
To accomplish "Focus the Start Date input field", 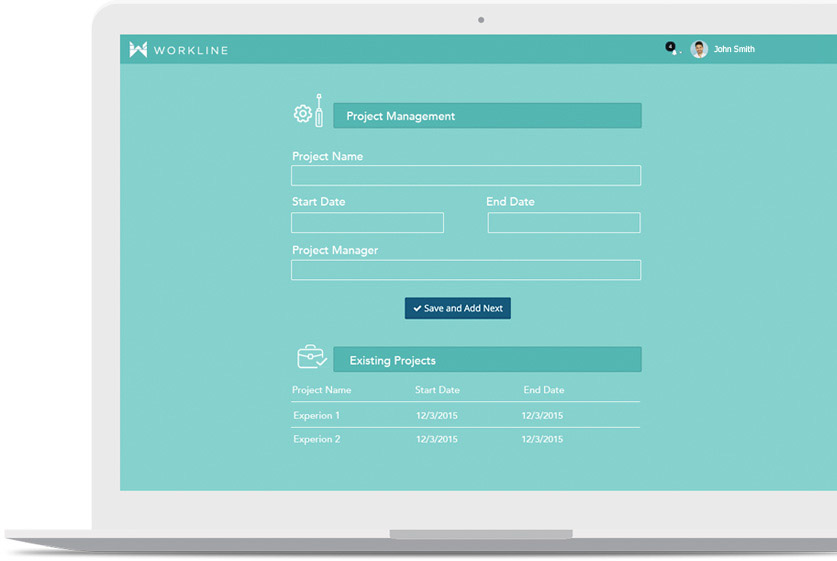I will tap(367, 223).
